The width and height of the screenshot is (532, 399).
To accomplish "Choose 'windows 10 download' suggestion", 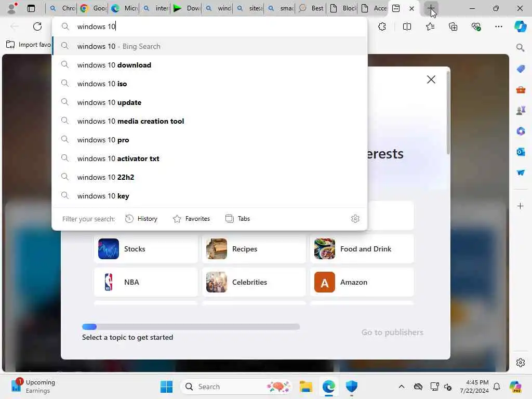I will point(210,65).
